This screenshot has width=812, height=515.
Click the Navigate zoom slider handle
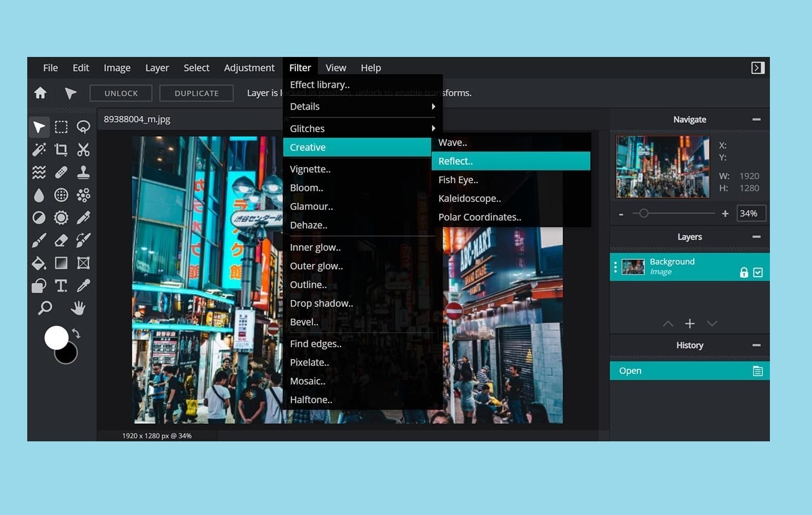click(644, 213)
